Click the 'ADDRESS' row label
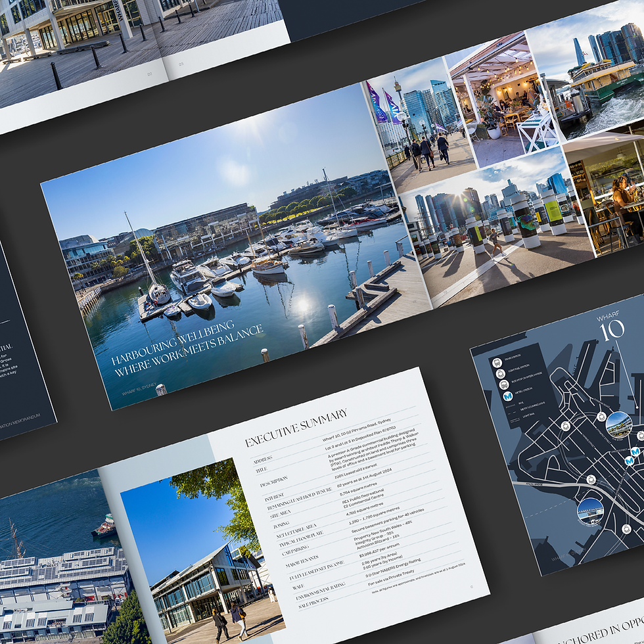Viewport: 644px width, 644px height. coord(262,459)
